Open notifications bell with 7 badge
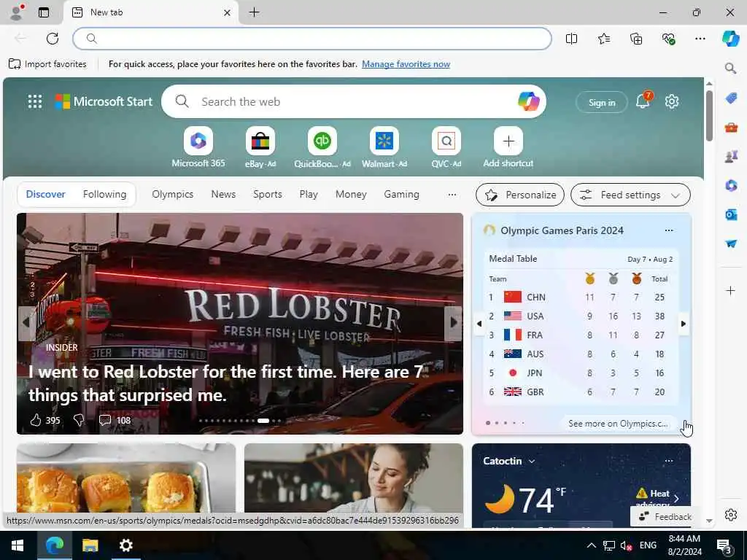 click(x=643, y=101)
